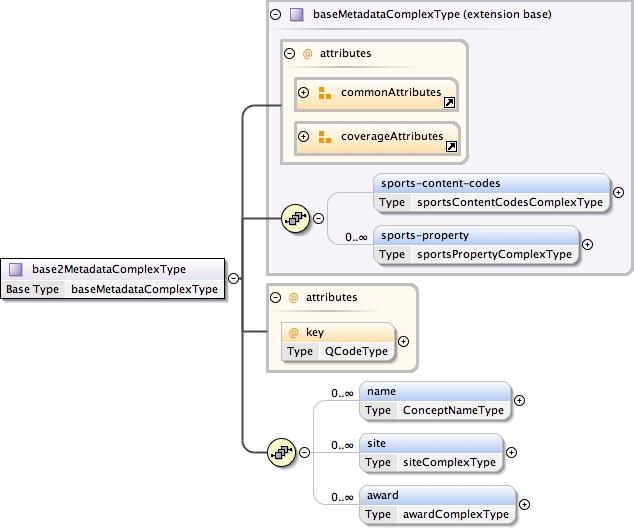Collapse the baseMetadataComplexType extension base section
Screen dimensions: 634x529
pos(276,15)
